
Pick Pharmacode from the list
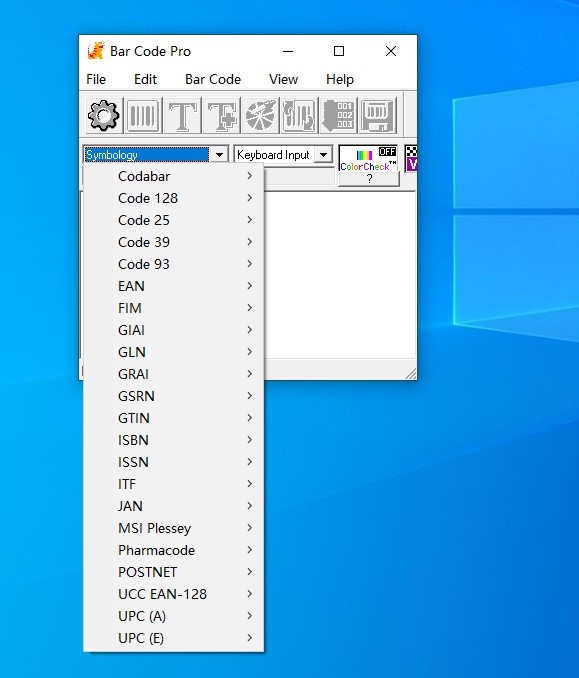pyautogui.click(x=173, y=550)
